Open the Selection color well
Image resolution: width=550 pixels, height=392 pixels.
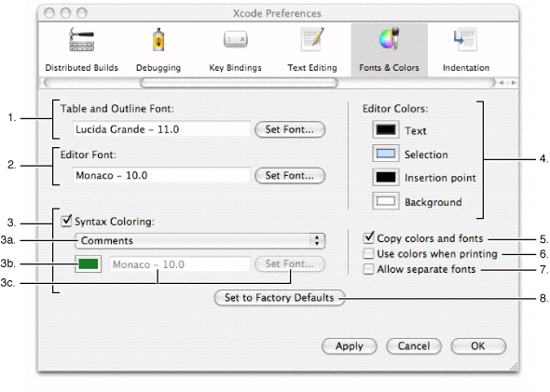(386, 154)
